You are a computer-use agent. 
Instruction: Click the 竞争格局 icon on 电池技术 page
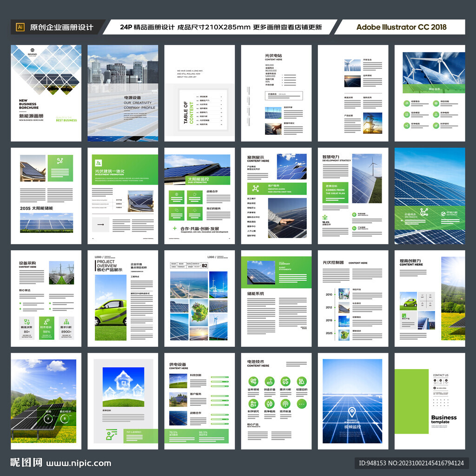[270, 404]
